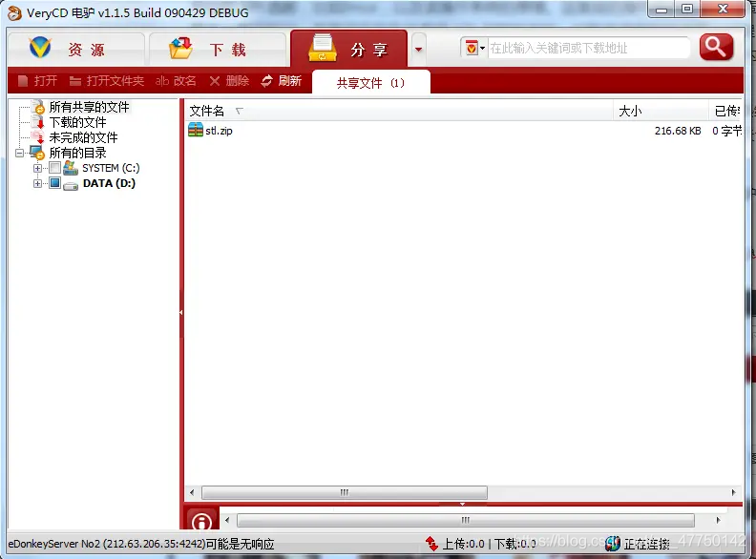
Task: Click the stl.zip archive file icon
Action: click(196, 130)
